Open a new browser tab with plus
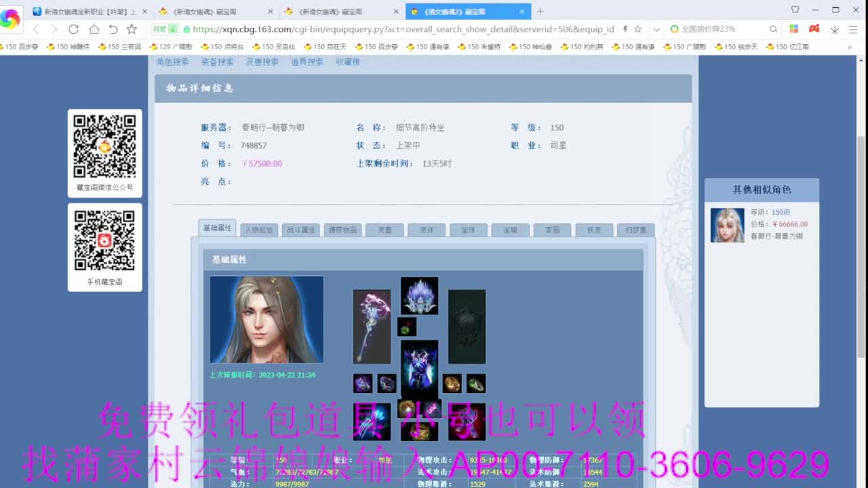 [x=540, y=12]
